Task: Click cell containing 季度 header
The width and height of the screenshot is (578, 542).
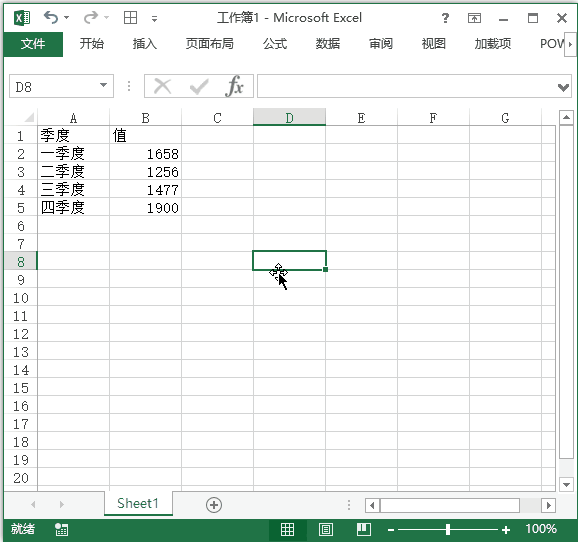Action: coord(73,135)
